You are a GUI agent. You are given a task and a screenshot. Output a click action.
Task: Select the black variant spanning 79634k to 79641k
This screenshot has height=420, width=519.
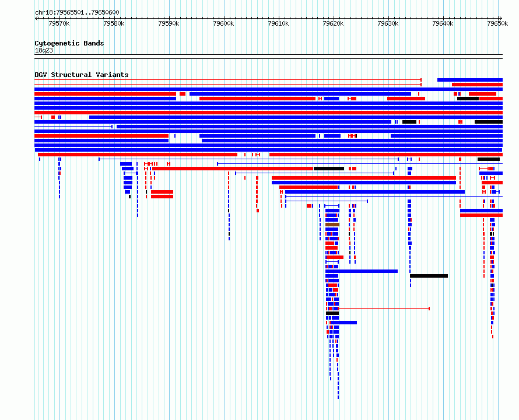(429, 276)
